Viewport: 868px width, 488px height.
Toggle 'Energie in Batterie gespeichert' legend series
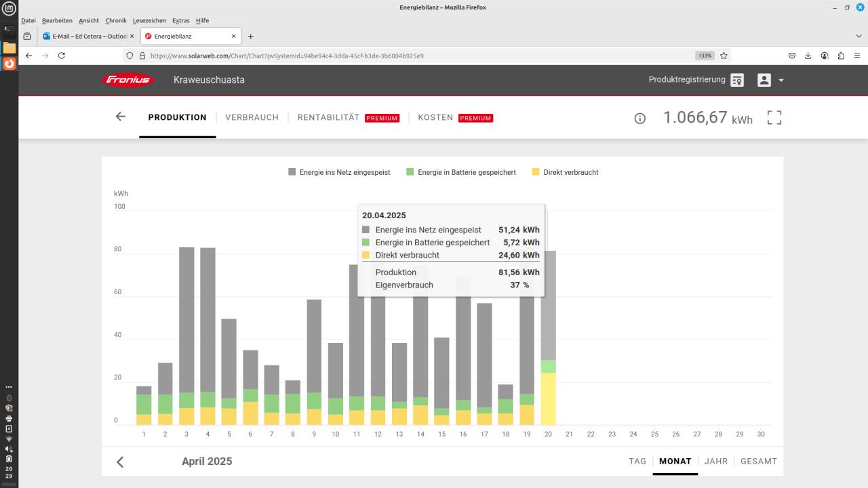coord(460,172)
